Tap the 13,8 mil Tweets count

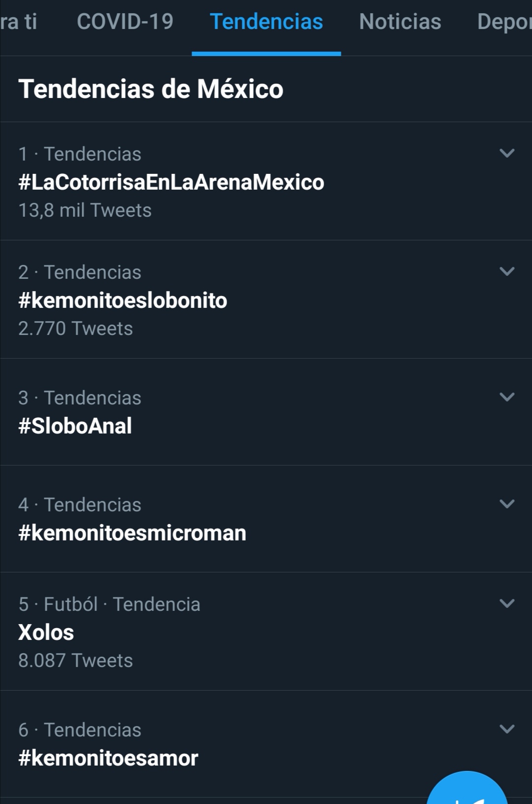(85, 210)
